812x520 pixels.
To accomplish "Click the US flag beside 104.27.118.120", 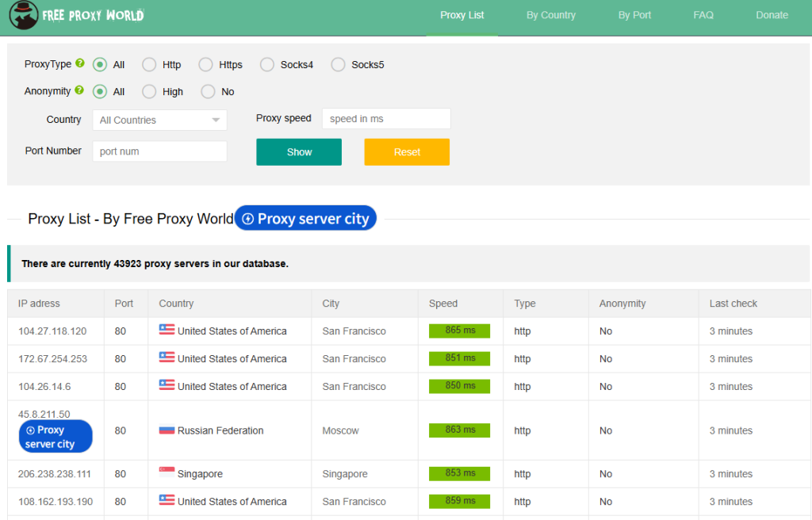I will tap(167, 330).
